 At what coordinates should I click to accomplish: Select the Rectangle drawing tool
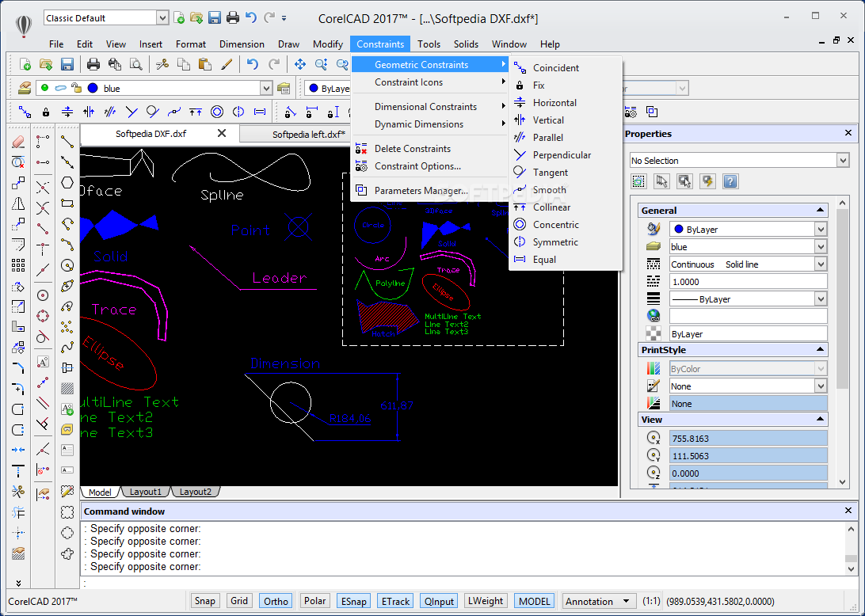pyautogui.click(x=67, y=203)
